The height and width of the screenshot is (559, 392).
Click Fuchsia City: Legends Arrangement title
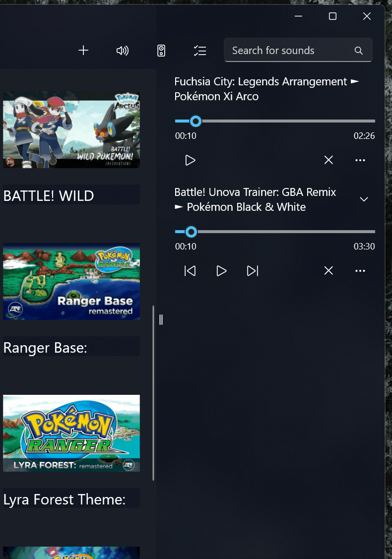pos(266,89)
